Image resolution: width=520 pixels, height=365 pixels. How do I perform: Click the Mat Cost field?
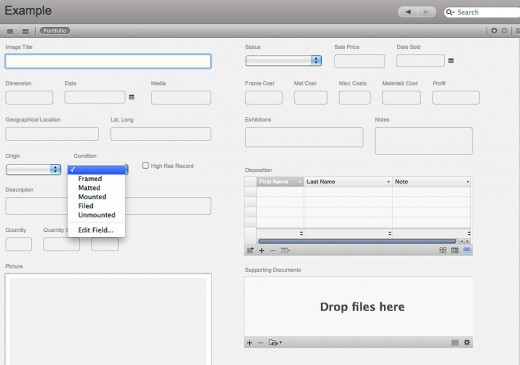coord(311,98)
